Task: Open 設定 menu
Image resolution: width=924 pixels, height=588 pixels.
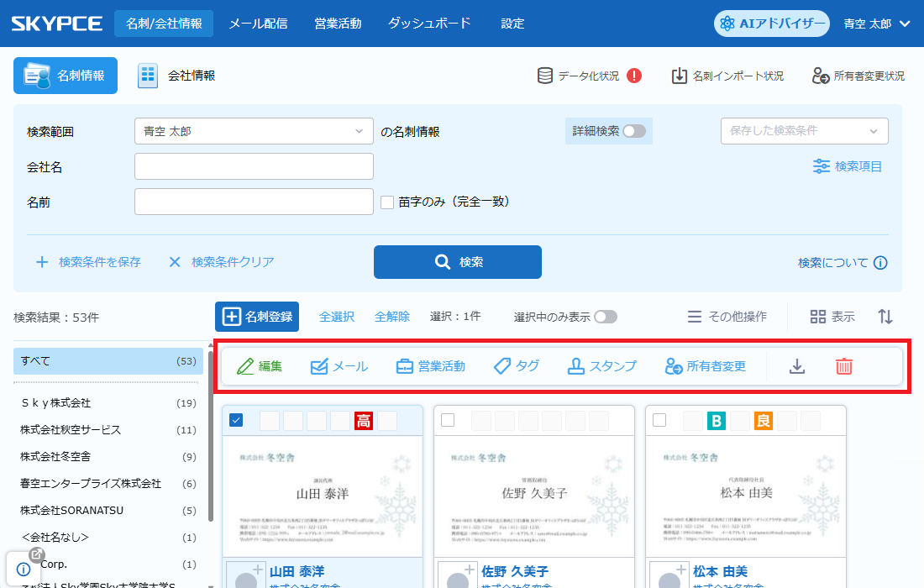Action: (x=512, y=24)
